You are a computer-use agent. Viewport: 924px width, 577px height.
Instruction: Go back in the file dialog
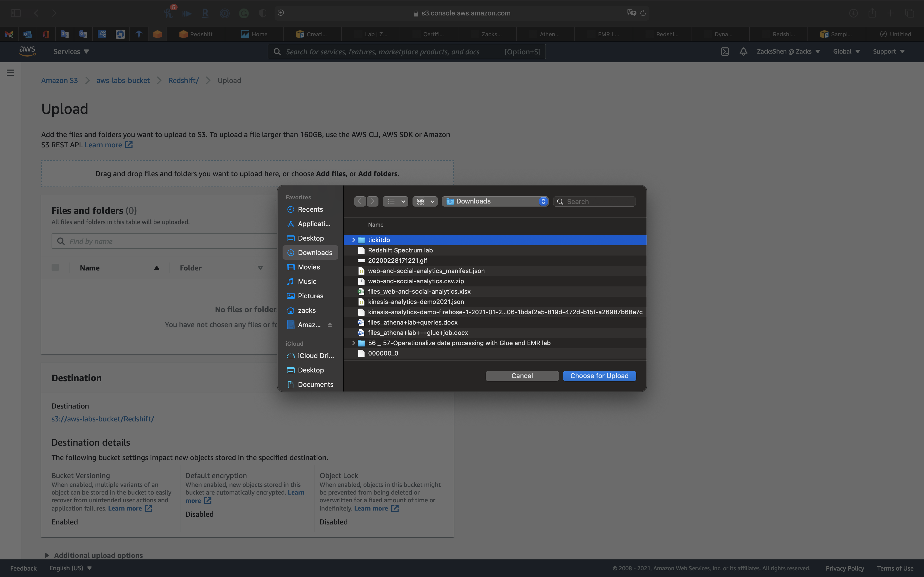pyautogui.click(x=360, y=201)
